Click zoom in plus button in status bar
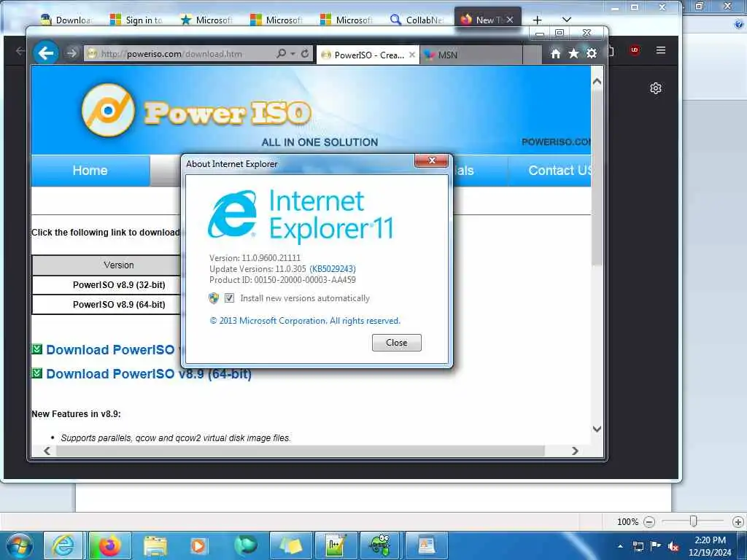747x560 pixels. click(738, 522)
